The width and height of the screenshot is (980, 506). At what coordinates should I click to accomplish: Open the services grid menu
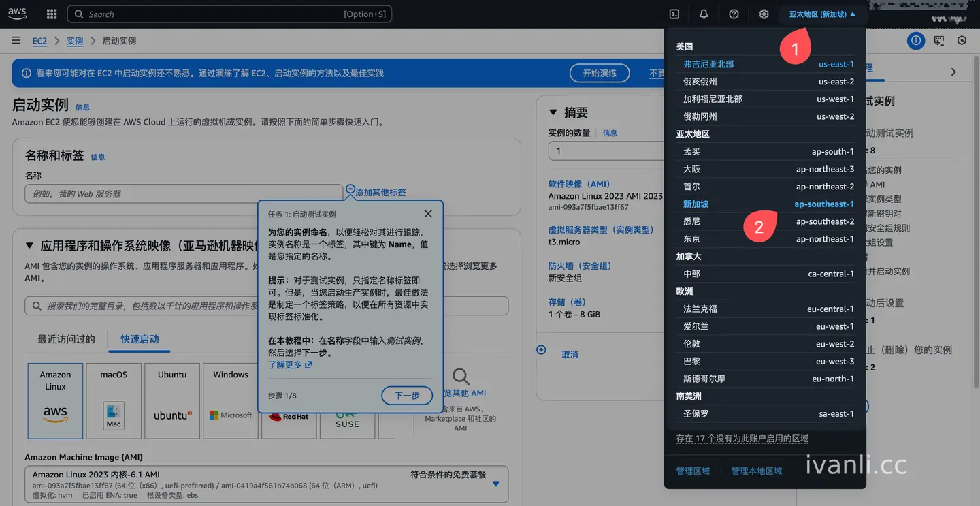tap(52, 14)
